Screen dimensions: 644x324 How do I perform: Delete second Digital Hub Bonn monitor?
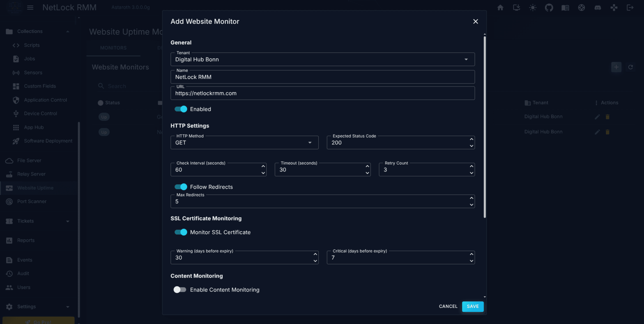pyautogui.click(x=607, y=132)
